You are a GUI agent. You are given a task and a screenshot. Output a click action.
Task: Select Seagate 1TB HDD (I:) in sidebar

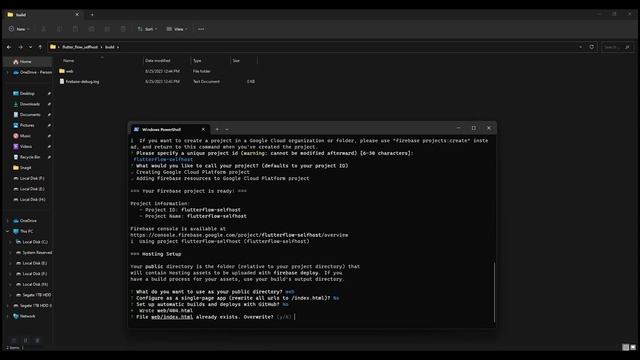(36, 305)
